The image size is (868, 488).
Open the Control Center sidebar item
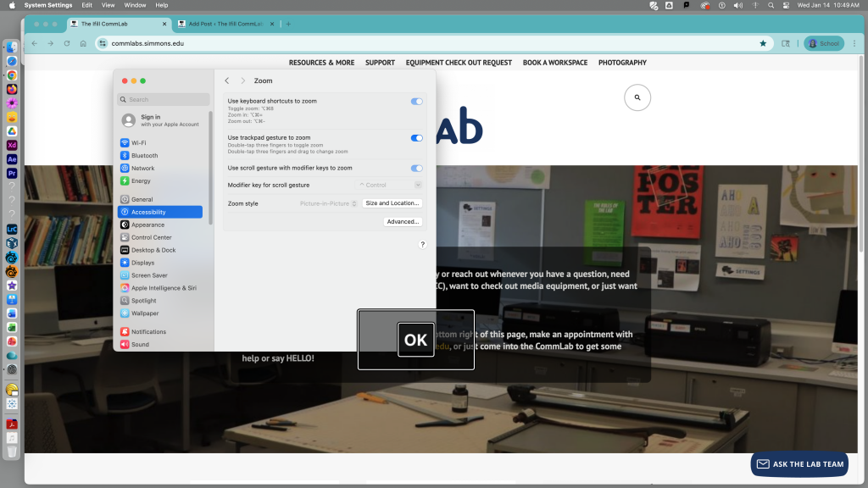pos(151,237)
